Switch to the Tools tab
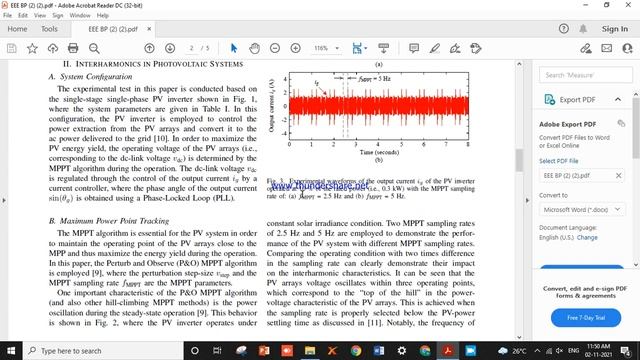640x360 pixels. 49,29
